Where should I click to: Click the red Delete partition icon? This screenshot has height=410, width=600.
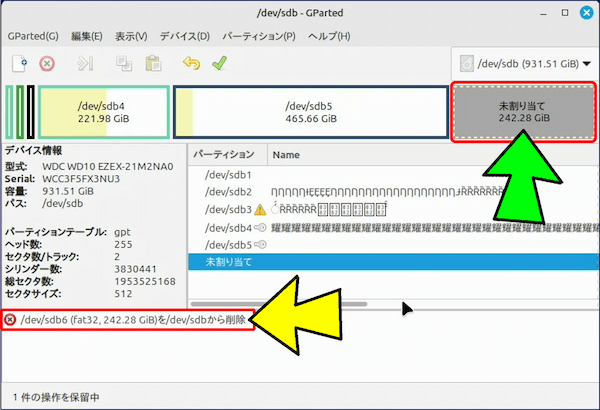[47, 63]
